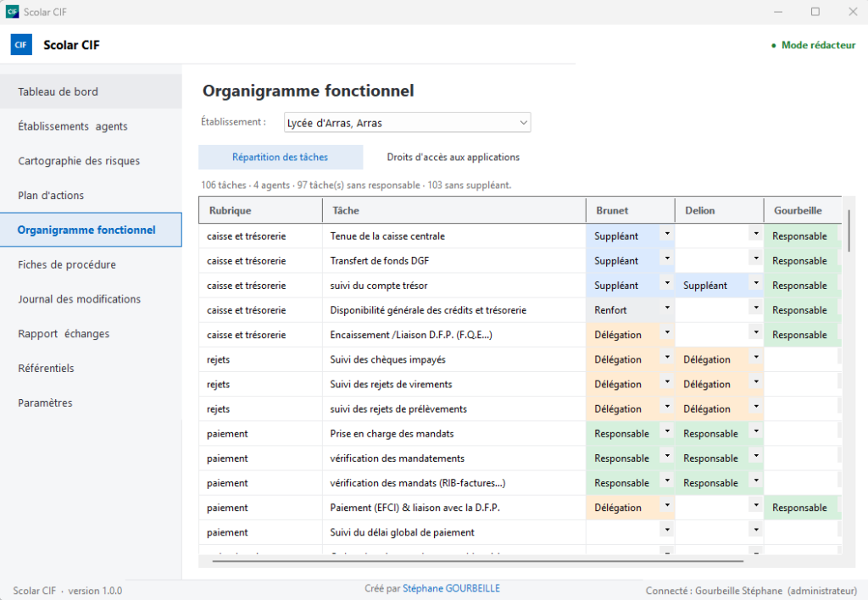Image resolution: width=868 pixels, height=600 pixels.
Task: Click the Brunet column header
Action: [631, 210]
